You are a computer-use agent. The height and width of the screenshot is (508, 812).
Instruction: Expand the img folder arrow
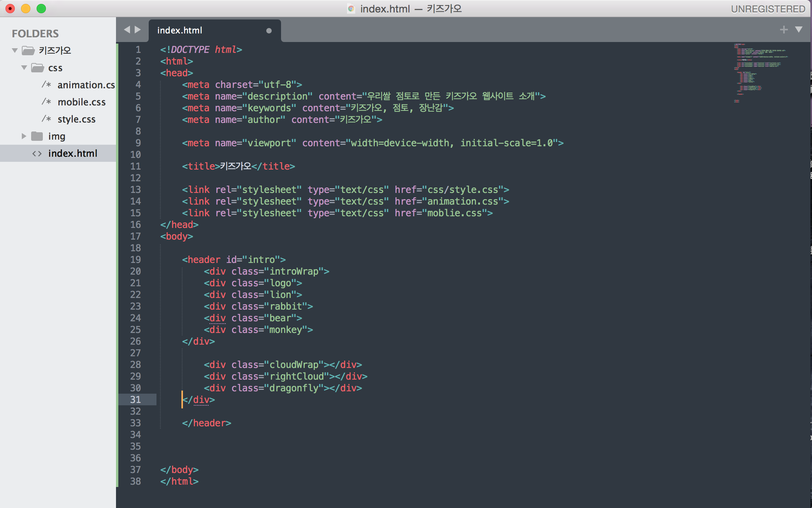click(24, 136)
